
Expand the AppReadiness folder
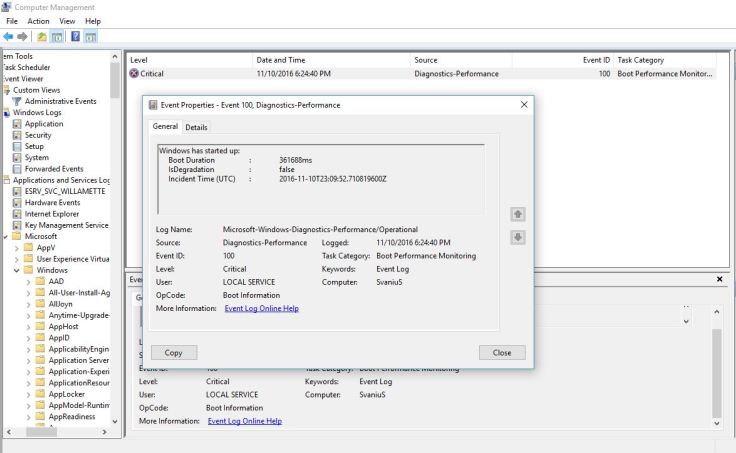point(28,417)
